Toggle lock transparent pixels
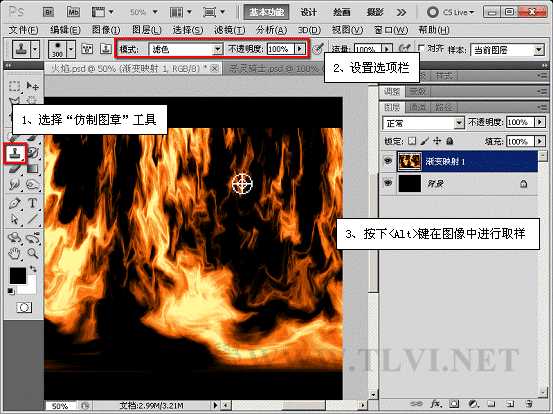 coord(412,141)
